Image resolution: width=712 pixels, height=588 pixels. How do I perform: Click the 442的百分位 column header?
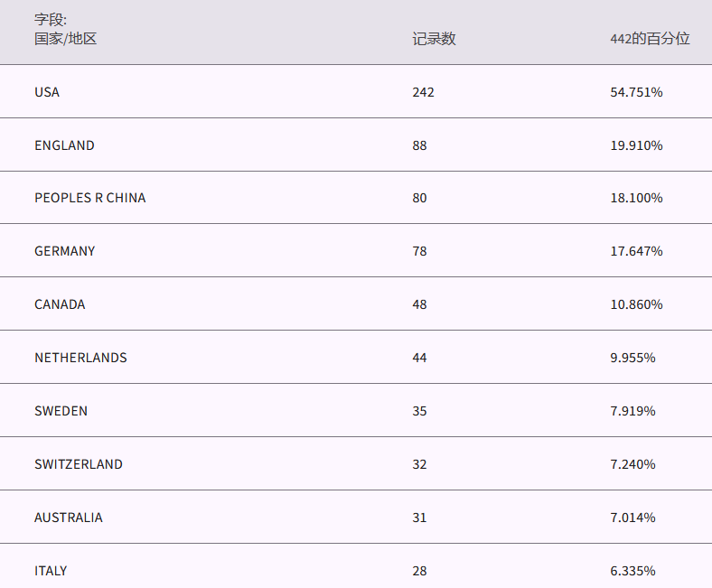tap(650, 39)
